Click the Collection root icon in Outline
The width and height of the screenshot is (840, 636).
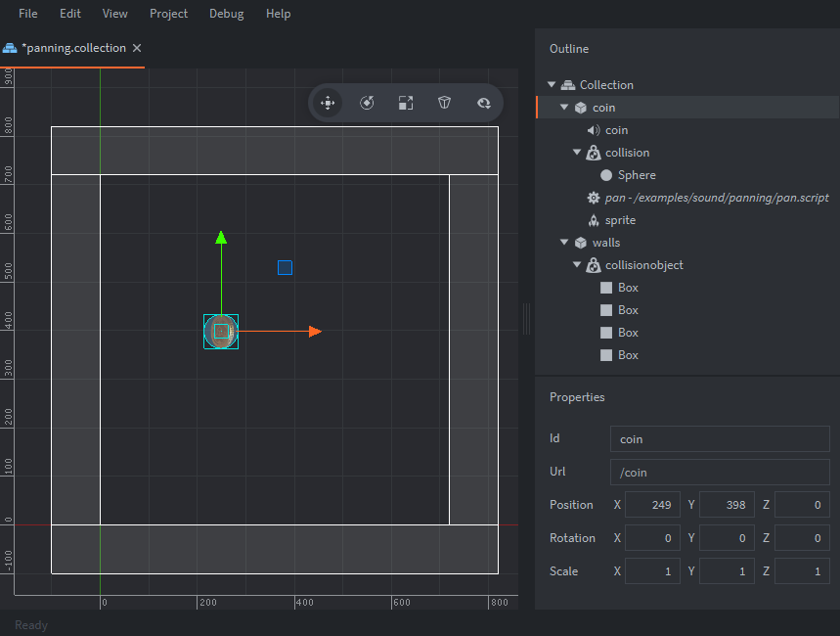568,85
